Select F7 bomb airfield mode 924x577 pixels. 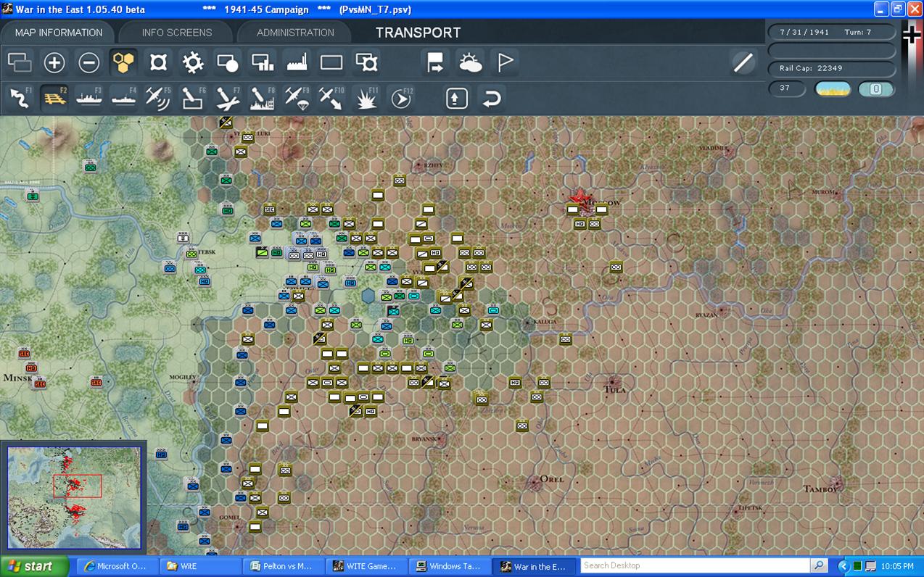[x=228, y=98]
